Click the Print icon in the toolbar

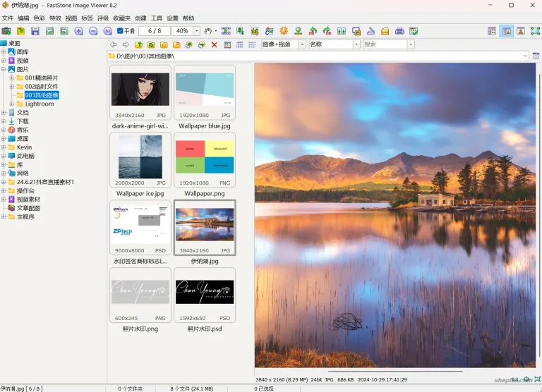(x=399, y=31)
